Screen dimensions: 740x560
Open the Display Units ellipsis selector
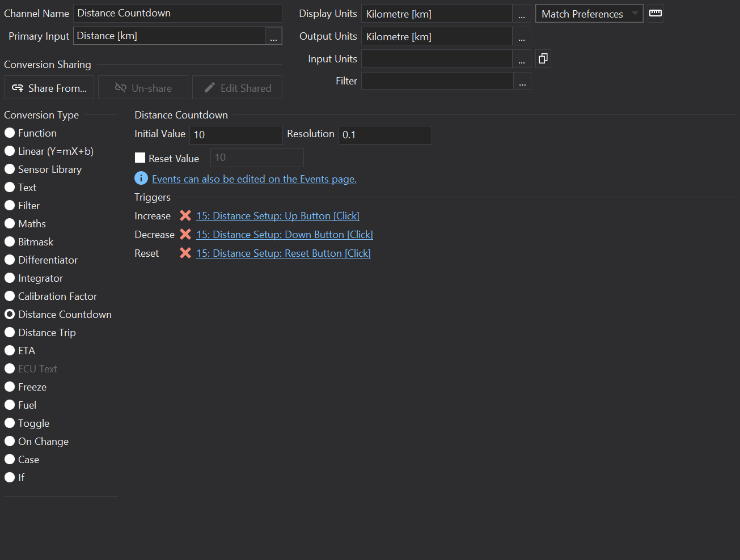pyautogui.click(x=522, y=14)
